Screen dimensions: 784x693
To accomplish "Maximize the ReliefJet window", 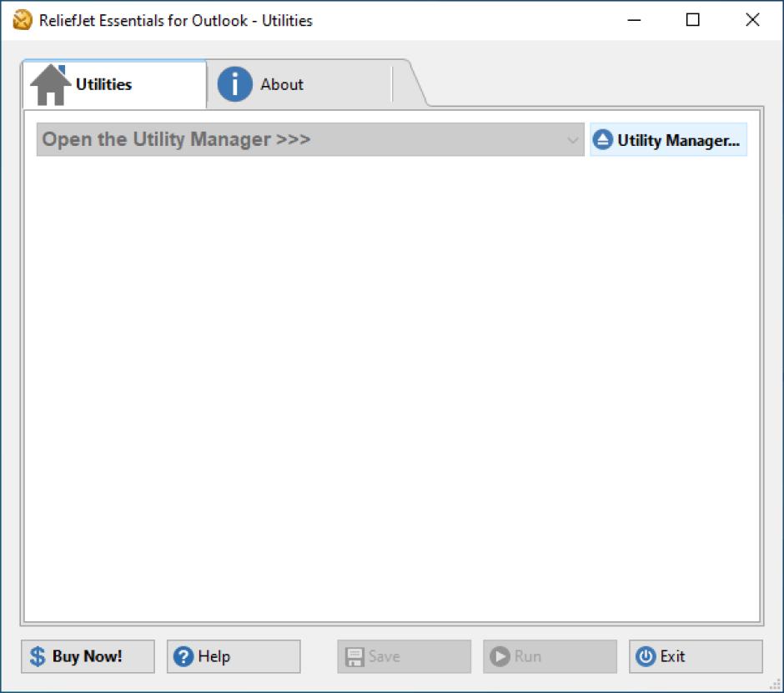I will (692, 20).
